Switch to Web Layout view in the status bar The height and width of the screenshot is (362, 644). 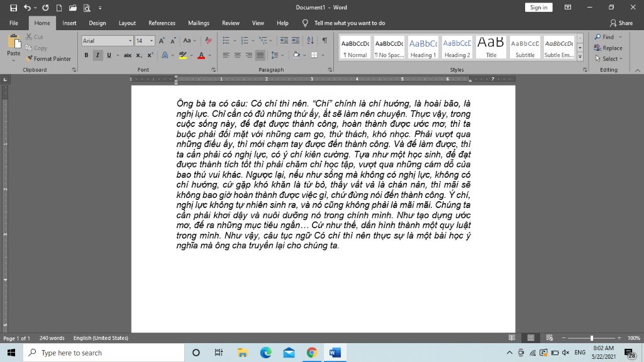(550, 337)
